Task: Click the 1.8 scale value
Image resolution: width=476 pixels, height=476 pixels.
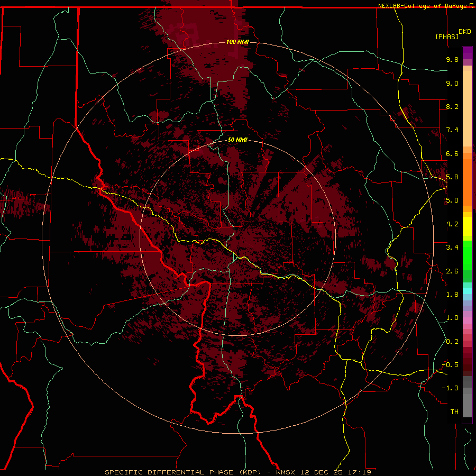Action: (452, 295)
